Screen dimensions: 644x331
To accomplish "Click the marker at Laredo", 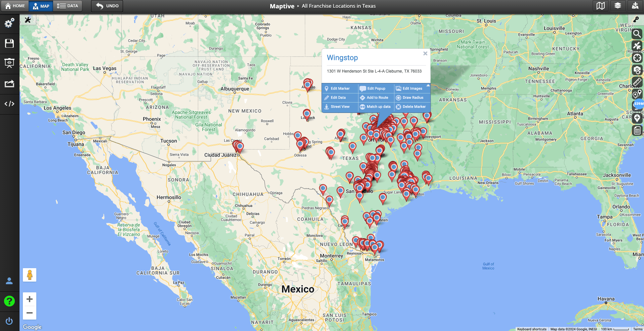I will coord(345,222).
